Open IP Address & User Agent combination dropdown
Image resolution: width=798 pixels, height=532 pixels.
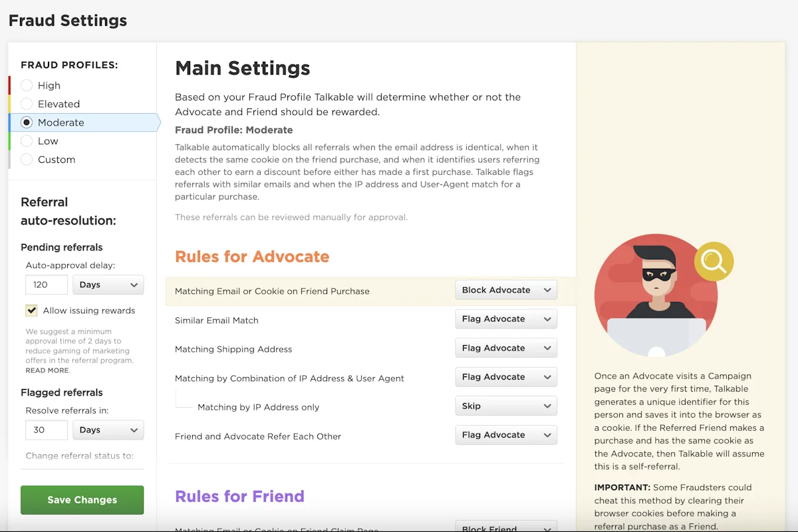506,377
